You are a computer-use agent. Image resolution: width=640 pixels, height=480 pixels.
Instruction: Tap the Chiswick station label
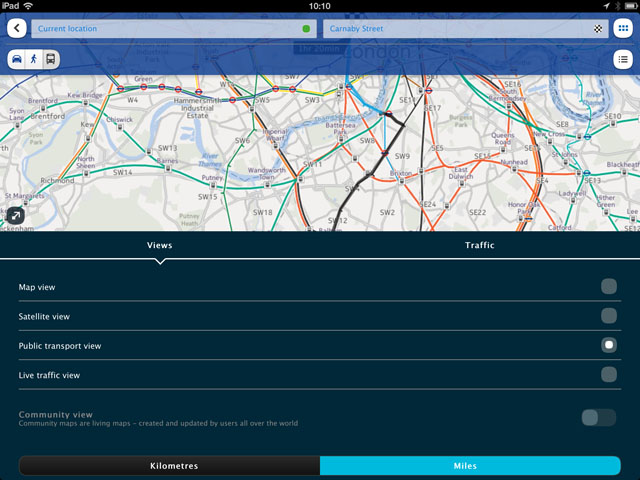tap(120, 120)
